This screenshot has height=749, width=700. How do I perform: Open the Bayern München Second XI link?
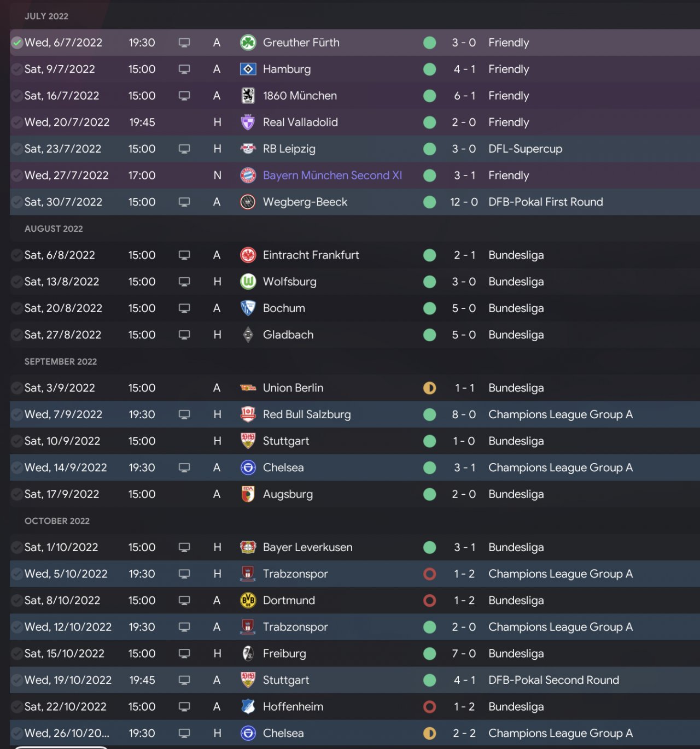click(332, 175)
